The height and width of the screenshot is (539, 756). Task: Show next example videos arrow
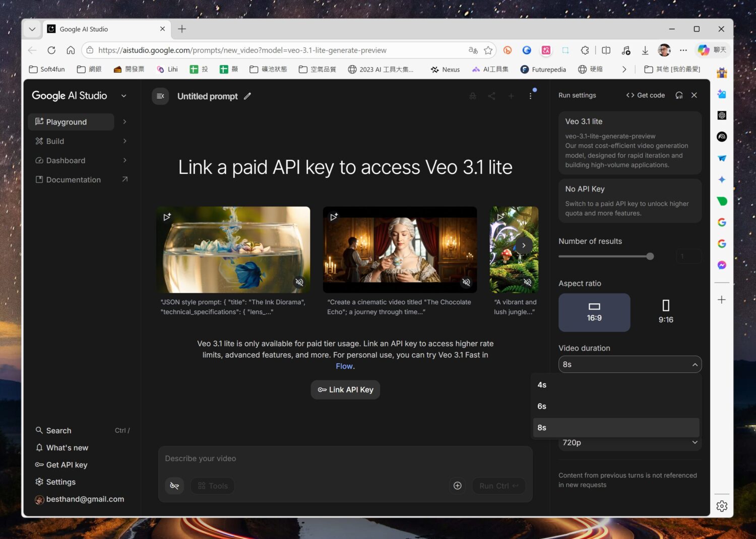(x=524, y=245)
